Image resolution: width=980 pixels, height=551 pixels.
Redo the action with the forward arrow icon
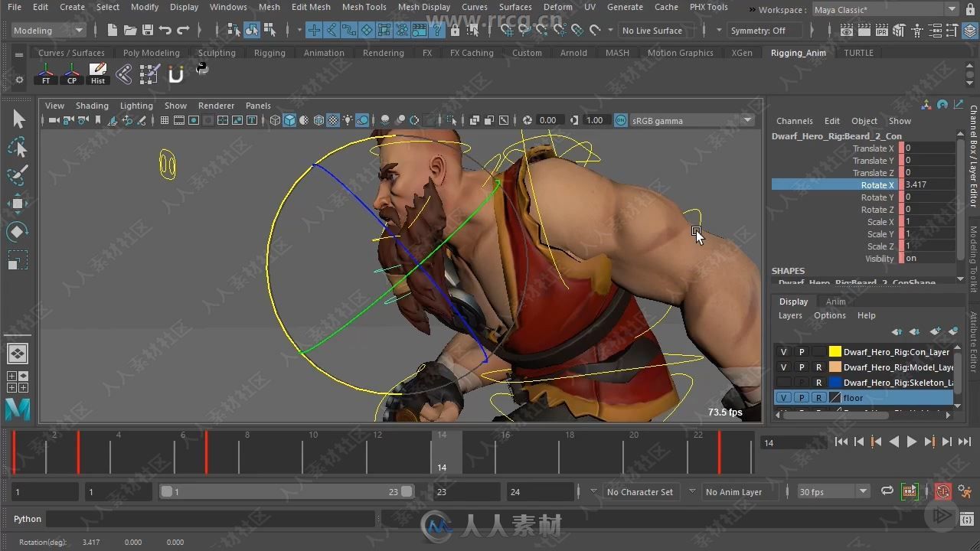pos(183,31)
